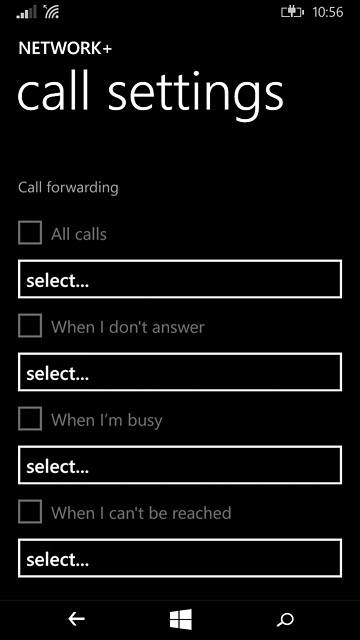Tap the back arrow navigation icon
The image size is (360, 640).
[x=76, y=619]
